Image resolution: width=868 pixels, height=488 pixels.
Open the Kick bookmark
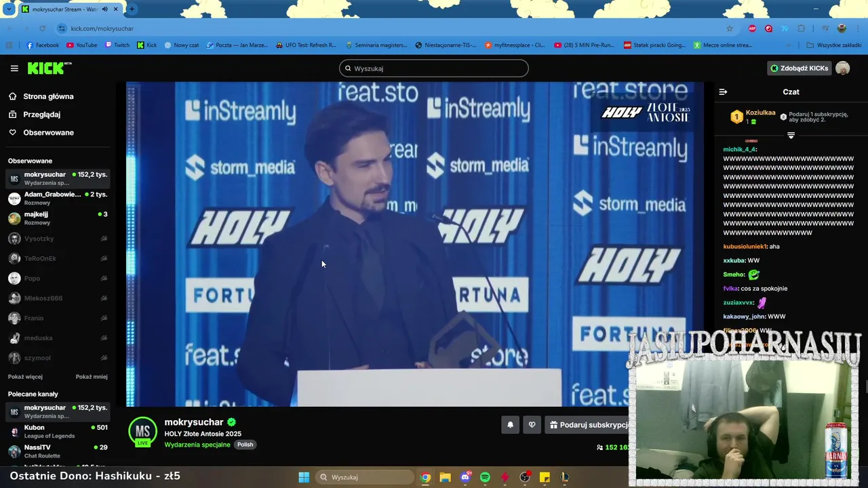point(146,45)
